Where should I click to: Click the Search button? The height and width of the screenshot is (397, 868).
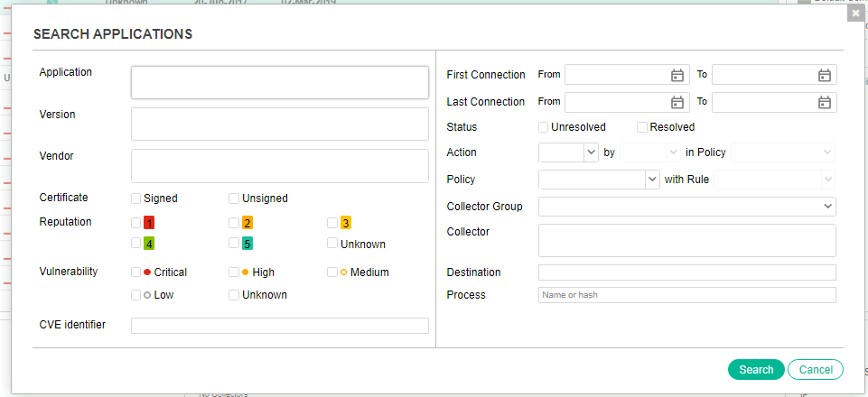point(756,370)
